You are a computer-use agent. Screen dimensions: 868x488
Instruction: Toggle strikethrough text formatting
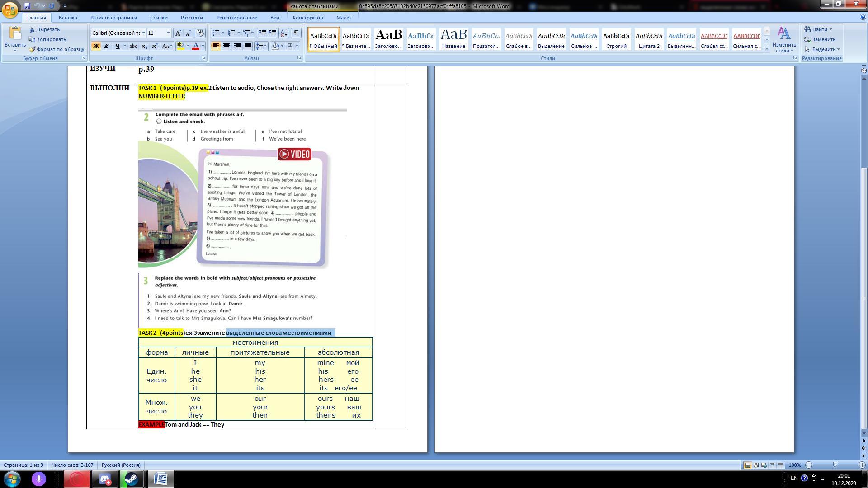133,46
